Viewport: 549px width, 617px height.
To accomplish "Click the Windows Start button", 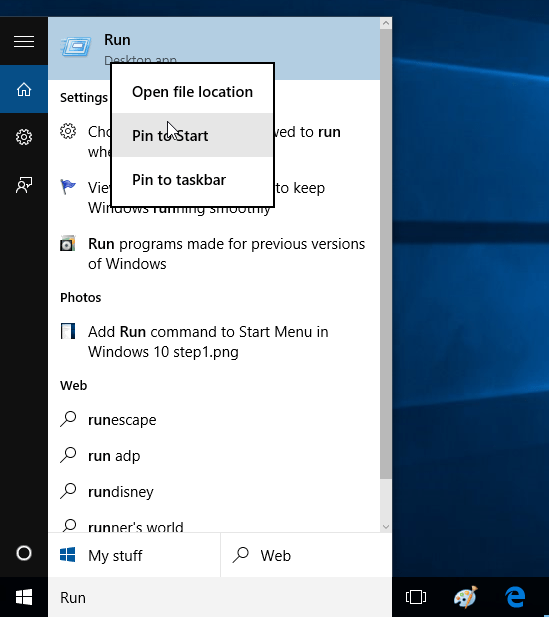I will coord(24,597).
